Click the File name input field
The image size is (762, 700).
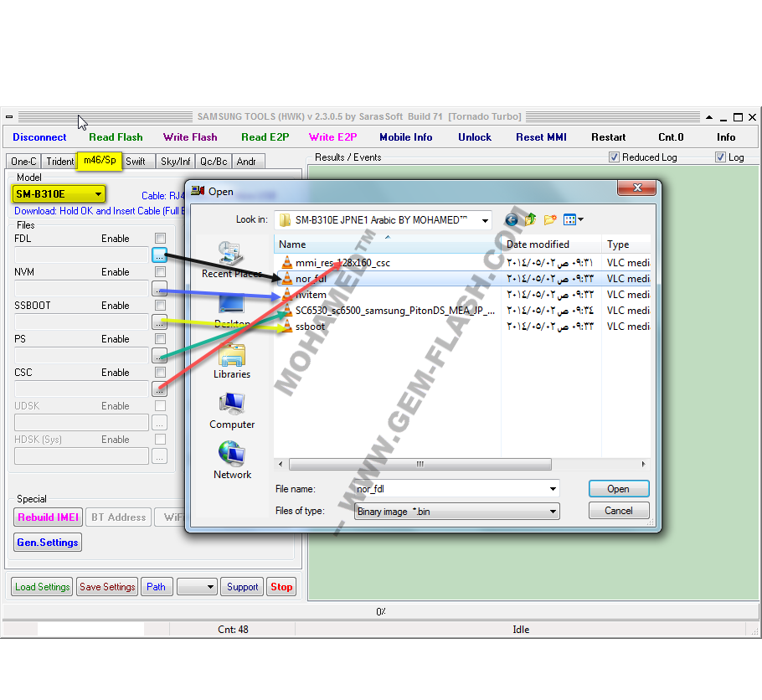coord(457,489)
